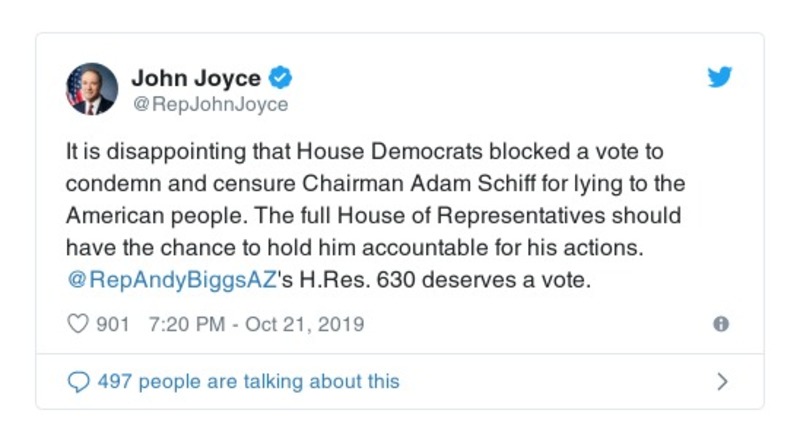Open the @RepJohnJoyce handle link
Screen dimensions: 800x445
click(209, 104)
